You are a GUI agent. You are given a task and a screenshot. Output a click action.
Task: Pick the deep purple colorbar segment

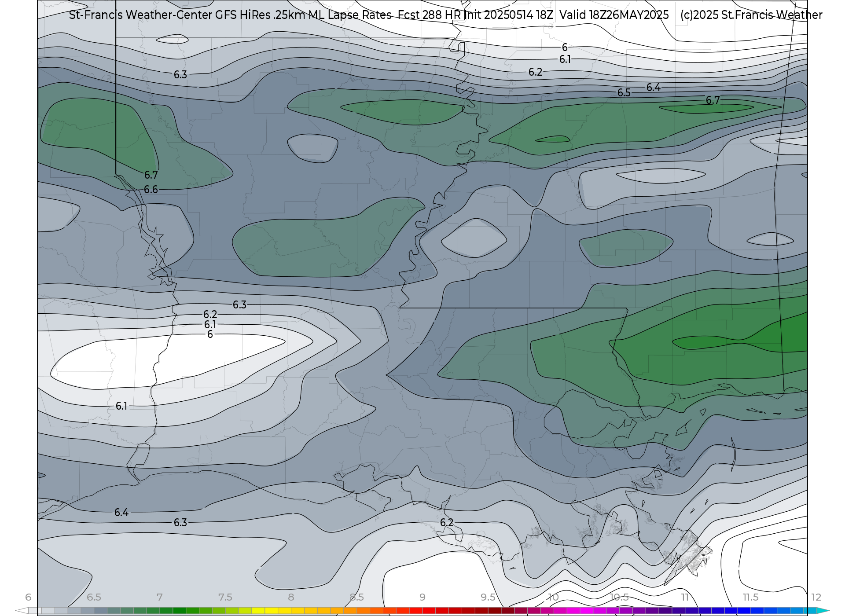665,611
